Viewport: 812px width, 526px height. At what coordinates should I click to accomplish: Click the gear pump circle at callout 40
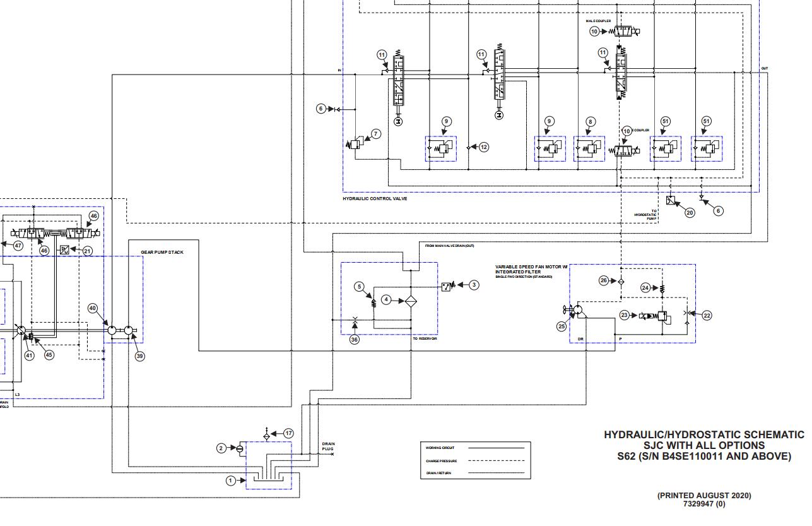[x=112, y=330]
